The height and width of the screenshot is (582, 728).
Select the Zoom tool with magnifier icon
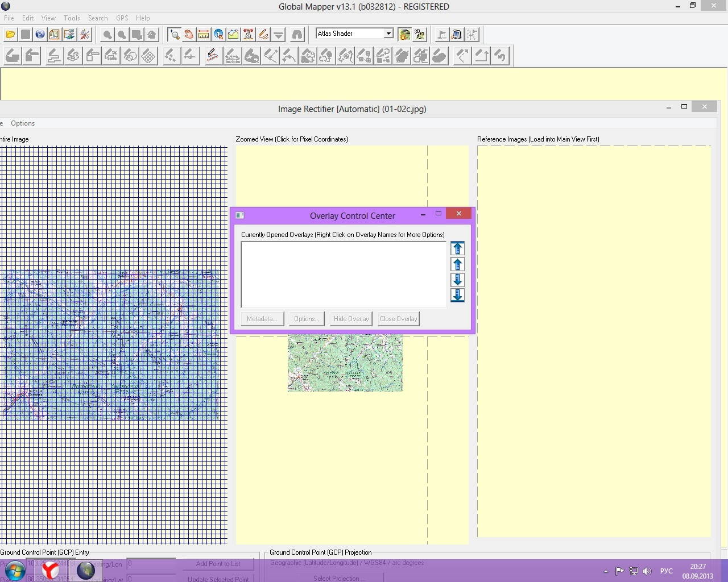174,35
